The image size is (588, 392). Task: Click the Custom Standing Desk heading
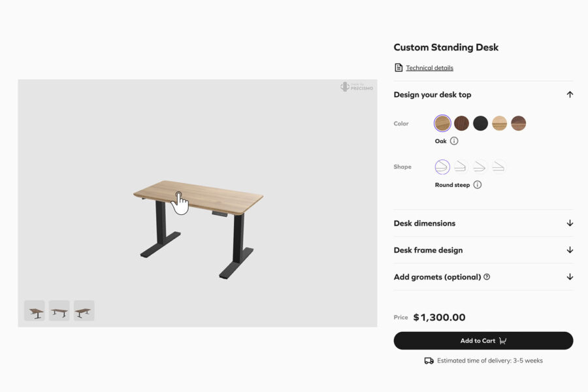point(446,47)
